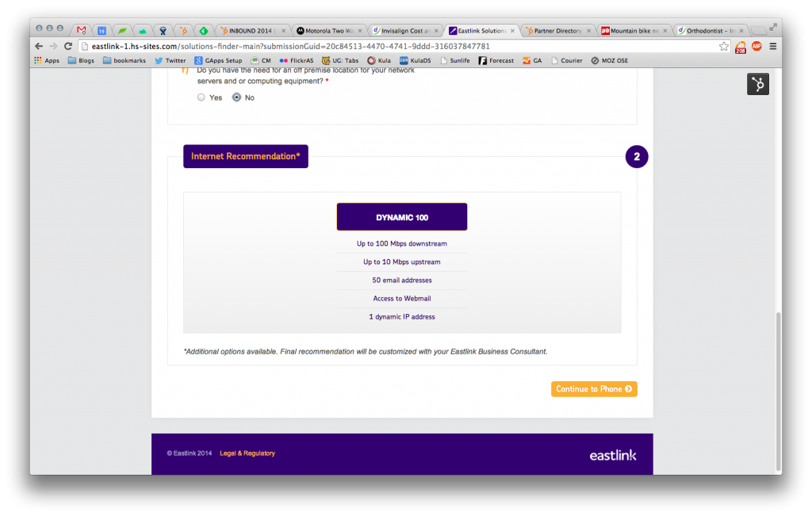Viewport: 812px width, 516px height.
Task: Open the UG: Tabs bookmark
Action: [340, 60]
